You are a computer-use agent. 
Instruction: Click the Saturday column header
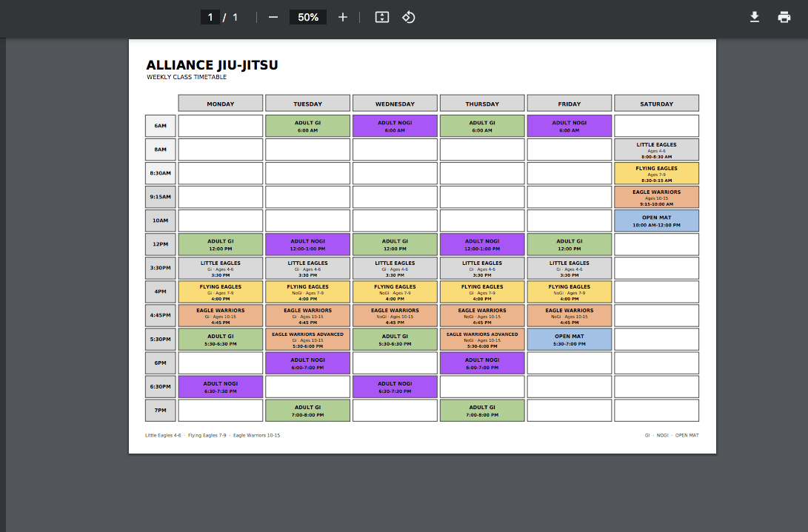(656, 103)
